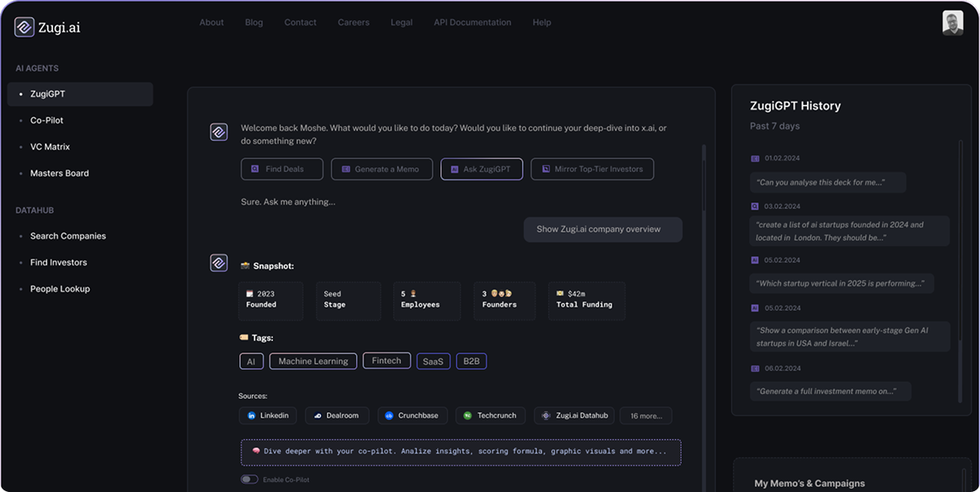Click the Techcrunch logo icon

point(468,415)
